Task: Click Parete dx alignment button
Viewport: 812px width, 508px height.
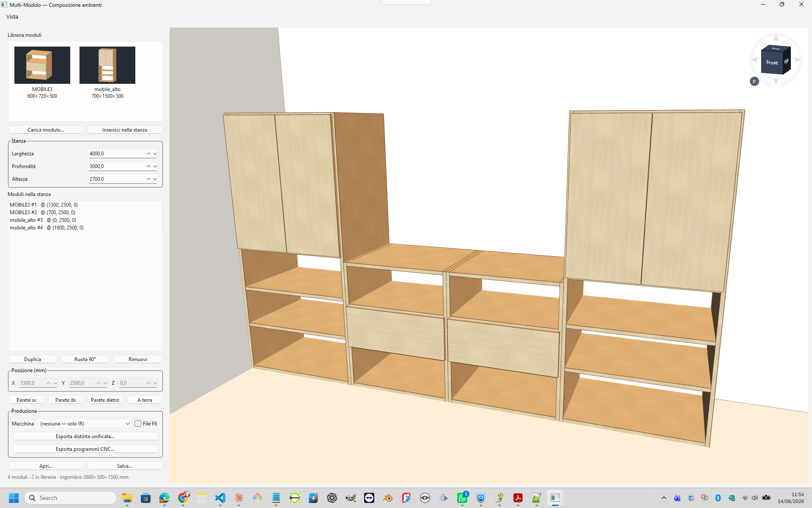Action: [66, 400]
